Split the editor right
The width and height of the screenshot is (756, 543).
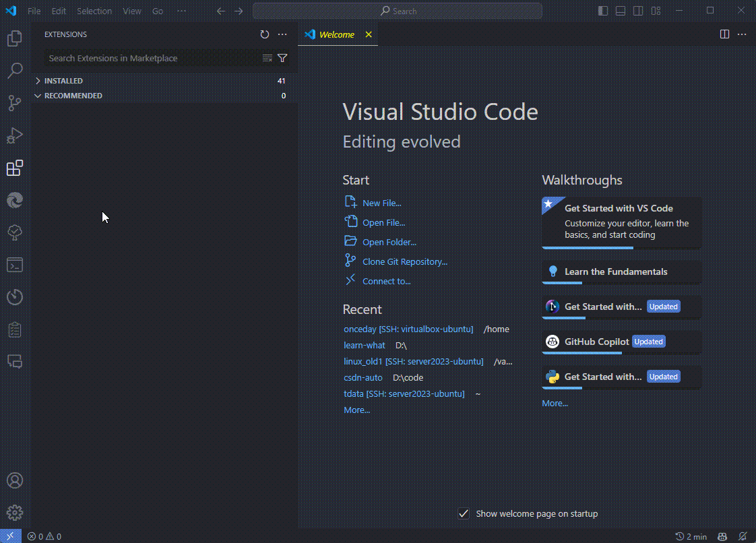(x=724, y=34)
